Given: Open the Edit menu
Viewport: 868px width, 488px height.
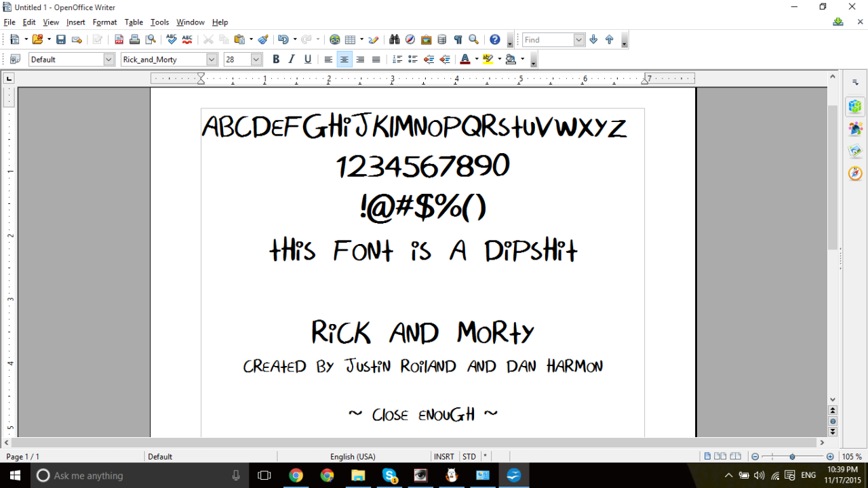Looking at the screenshot, I should [x=29, y=22].
